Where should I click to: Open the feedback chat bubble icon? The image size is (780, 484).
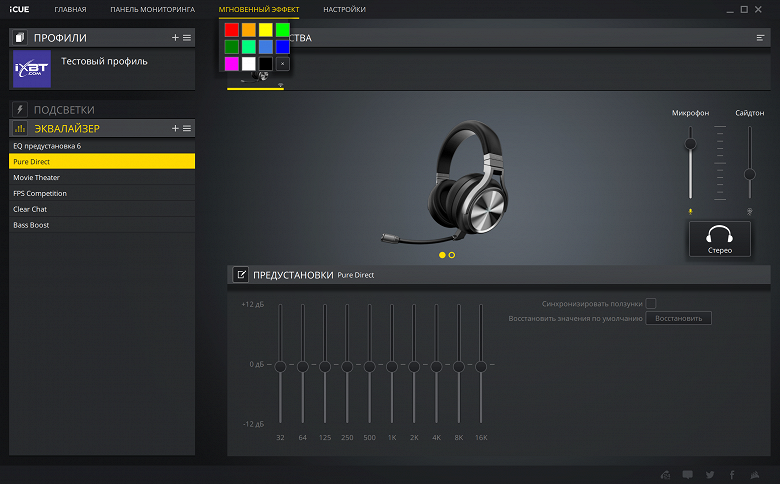point(687,475)
